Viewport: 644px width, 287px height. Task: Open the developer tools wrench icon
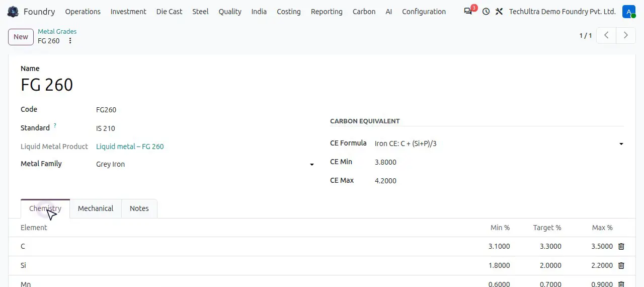[499, 12]
